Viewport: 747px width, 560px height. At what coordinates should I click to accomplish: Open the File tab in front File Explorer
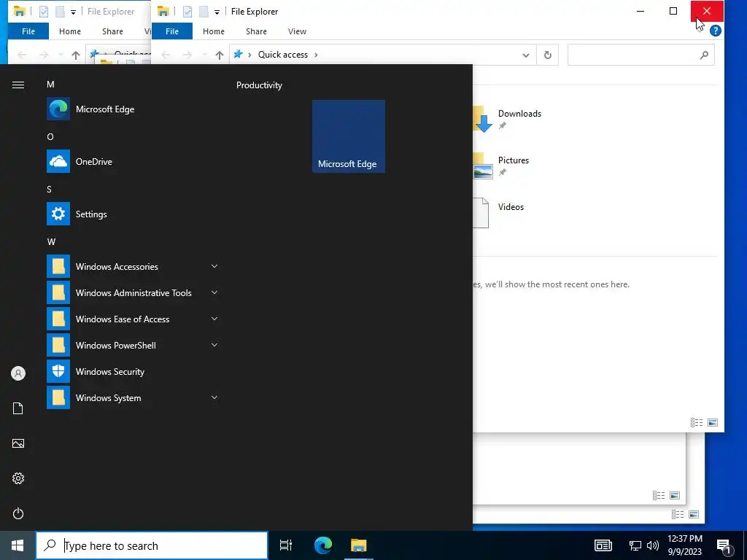[x=172, y=31]
